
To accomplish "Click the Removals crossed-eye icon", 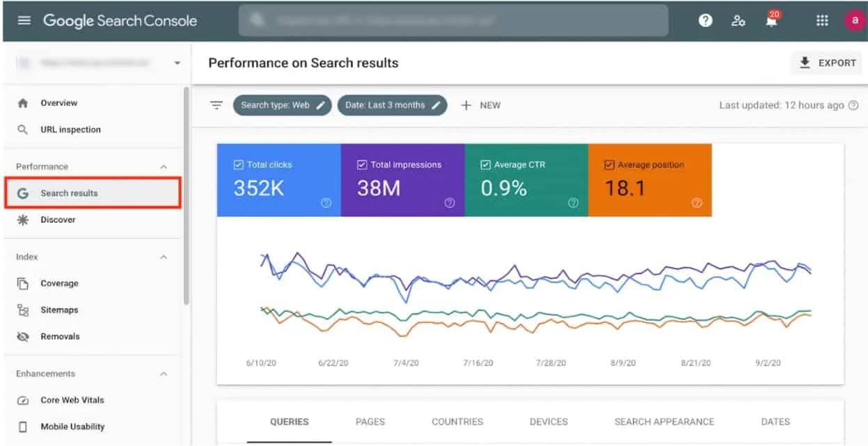I will (23, 337).
